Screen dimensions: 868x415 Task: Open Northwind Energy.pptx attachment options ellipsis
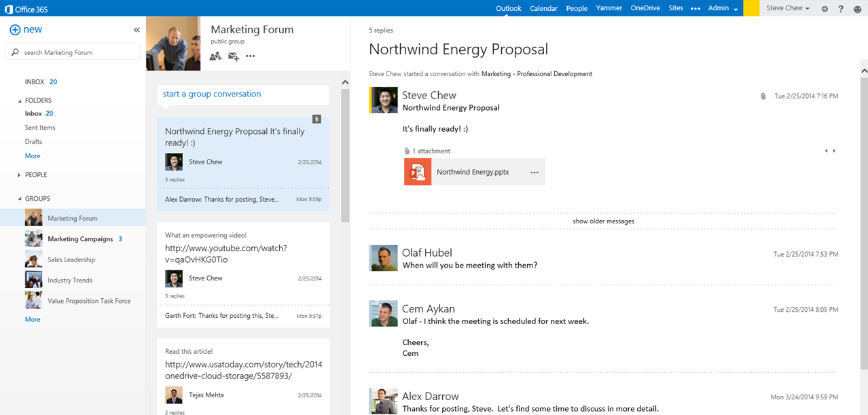[x=535, y=173]
